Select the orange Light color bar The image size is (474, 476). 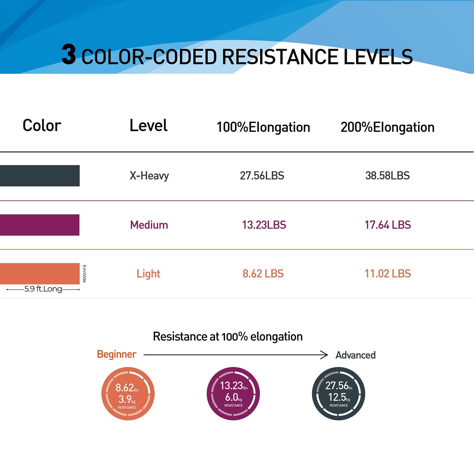[x=40, y=273]
